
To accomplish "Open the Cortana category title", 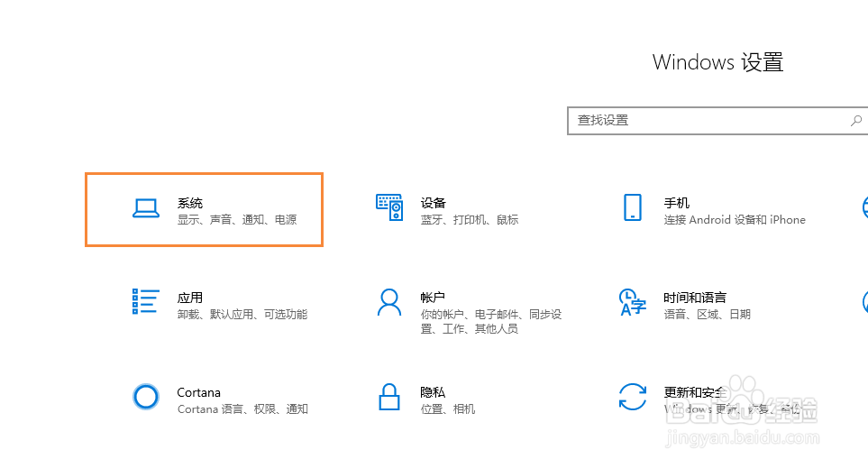I will [x=198, y=392].
